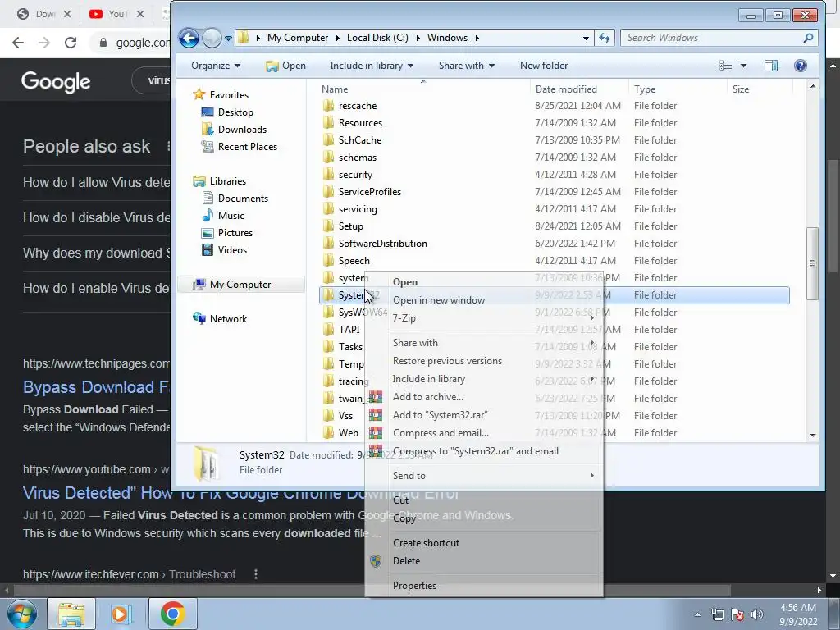
Task: Open recent locations dropdown beside Forward arrow
Action: point(228,39)
